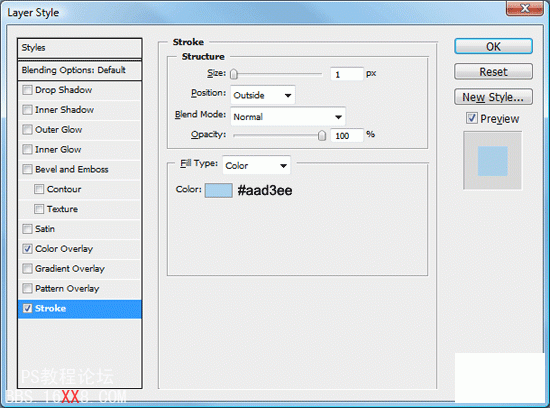The image size is (550, 408).
Task: Select the Drop Shadow style label
Action: [x=63, y=90]
